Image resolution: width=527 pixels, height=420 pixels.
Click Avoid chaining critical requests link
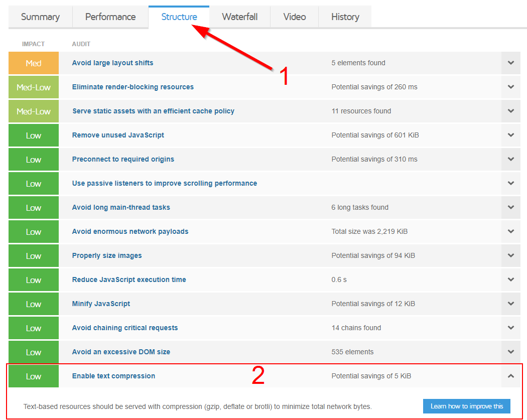(x=125, y=328)
